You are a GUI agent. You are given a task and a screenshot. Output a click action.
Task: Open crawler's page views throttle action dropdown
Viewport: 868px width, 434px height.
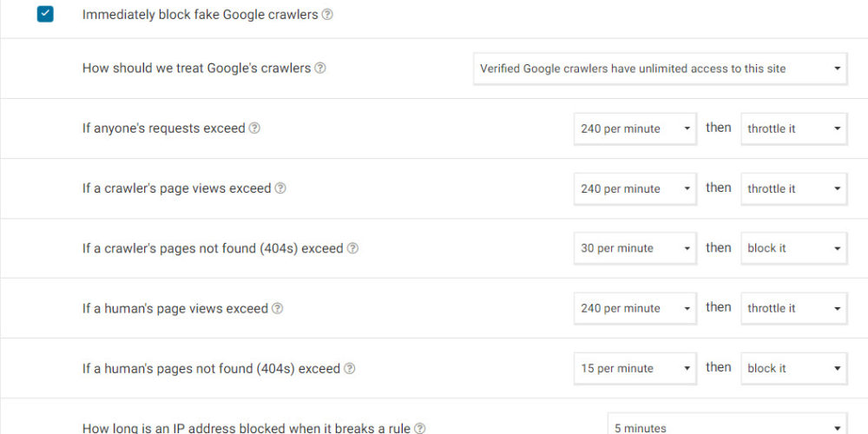[x=793, y=188]
